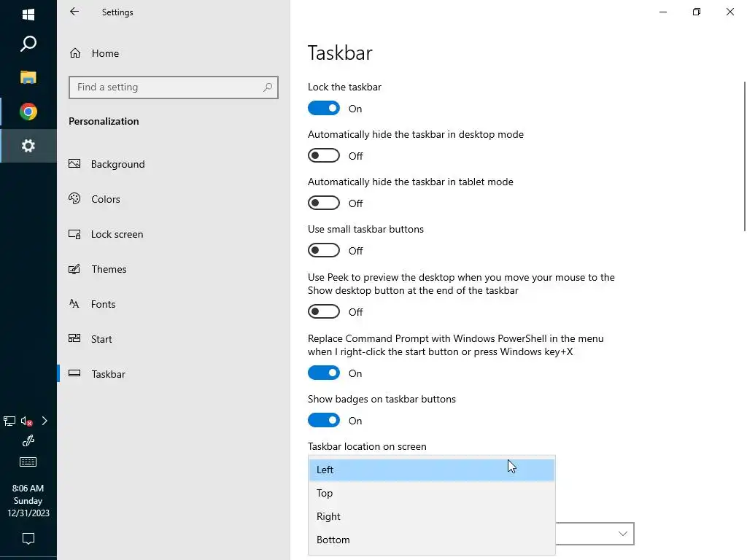Go to the Themes section
The height and width of the screenshot is (560, 747).
(x=109, y=269)
